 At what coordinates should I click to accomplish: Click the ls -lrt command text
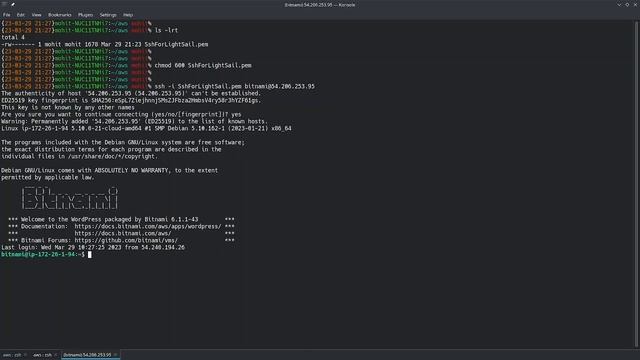point(166,30)
